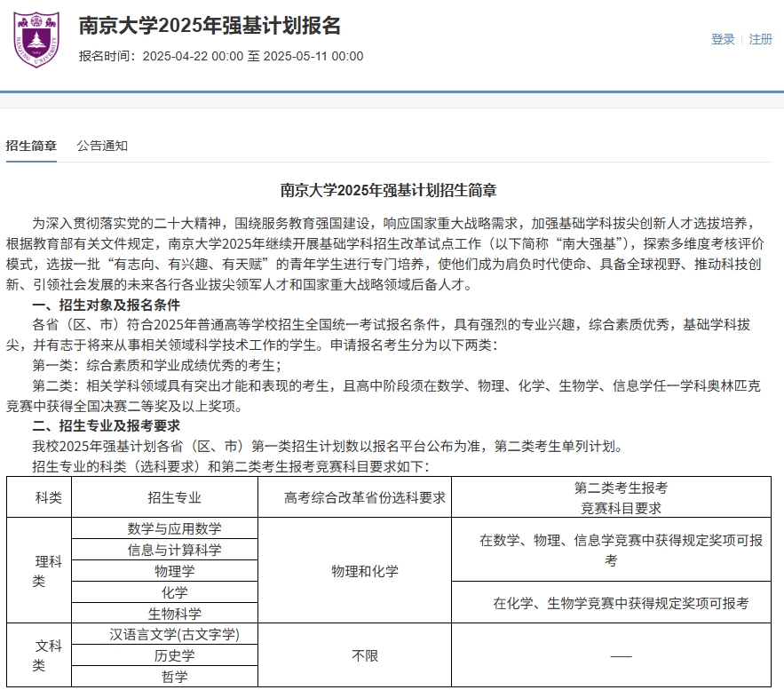This screenshot has height=690, width=784.
Task: Click the centered heading 南京大学2025年强基计划招生简章
Action: pos(389,190)
